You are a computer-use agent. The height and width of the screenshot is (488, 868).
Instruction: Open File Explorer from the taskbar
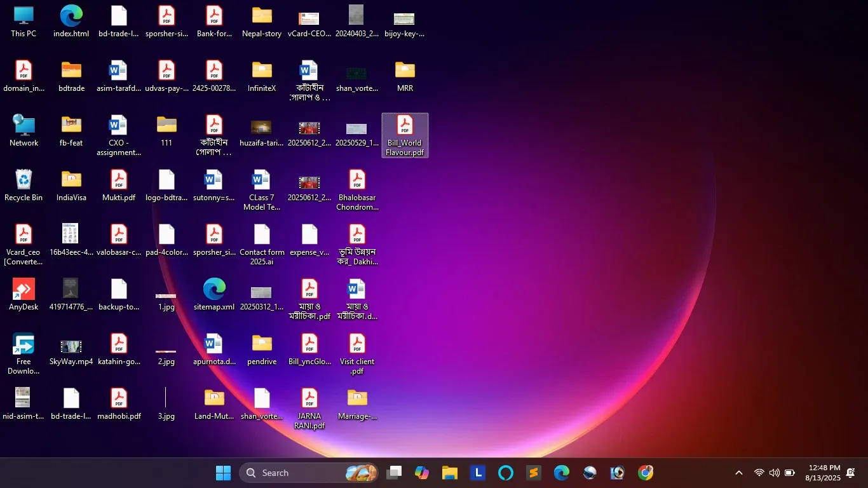point(450,473)
